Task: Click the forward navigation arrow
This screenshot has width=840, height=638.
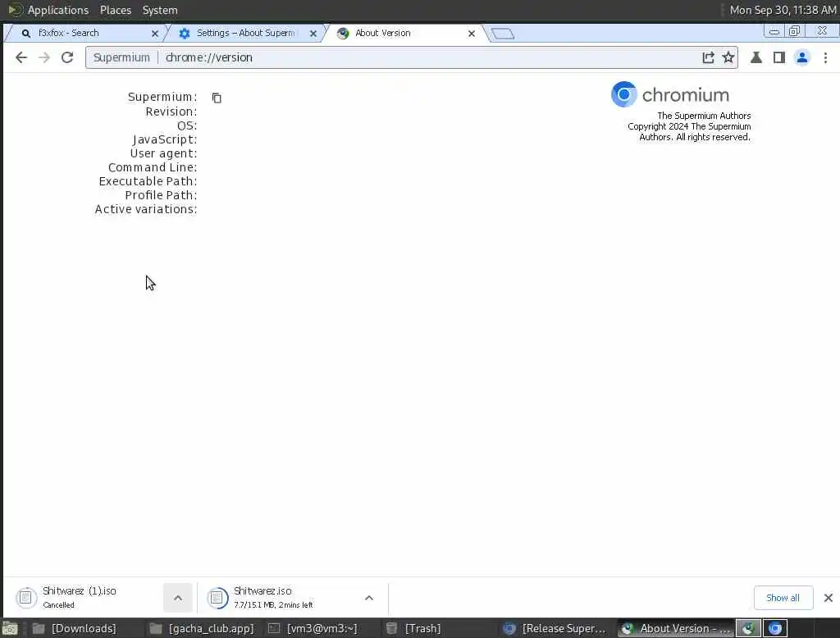Action: [44, 57]
